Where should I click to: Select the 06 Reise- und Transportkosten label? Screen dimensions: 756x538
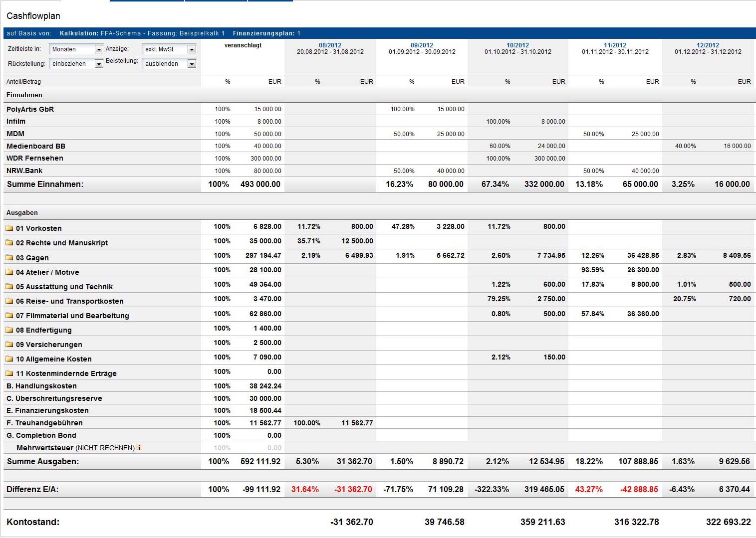click(70, 301)
